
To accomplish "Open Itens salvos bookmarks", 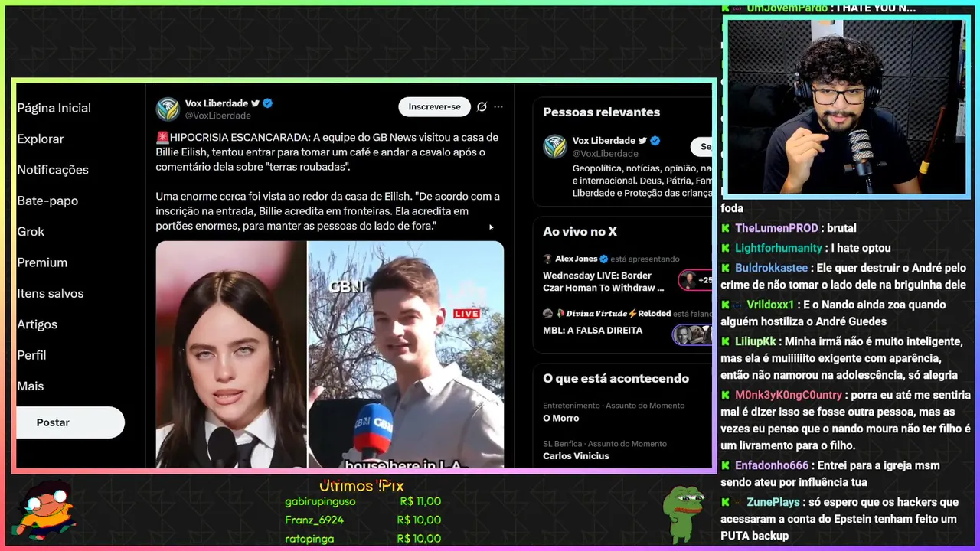I will (51, 293).
